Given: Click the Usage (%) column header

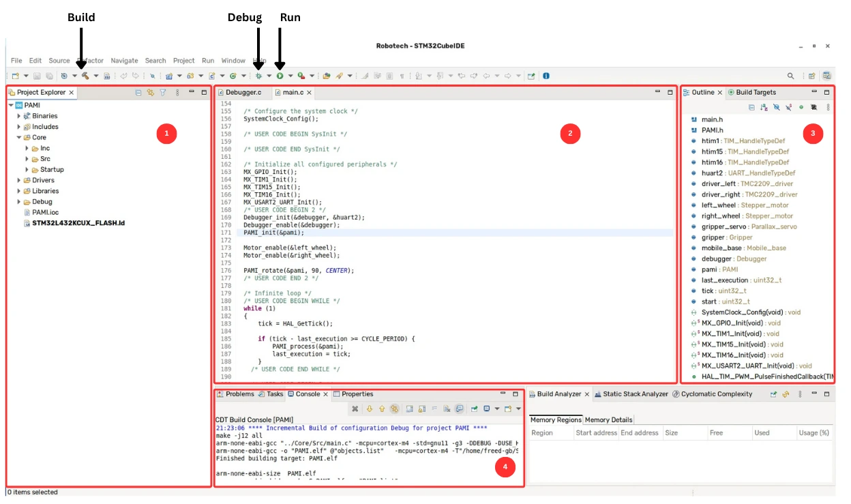Looking at the screenshot, I should tap(813, 433).
